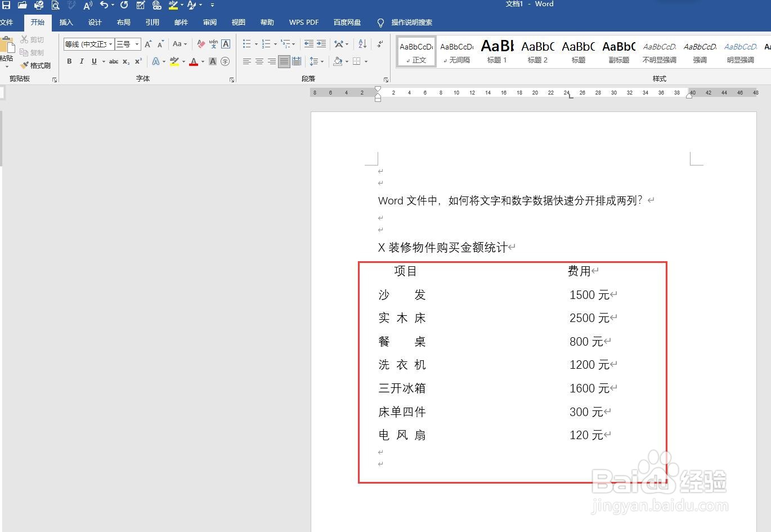
Task: Apply superscript formatting
Action: click(x=137, y=61)
